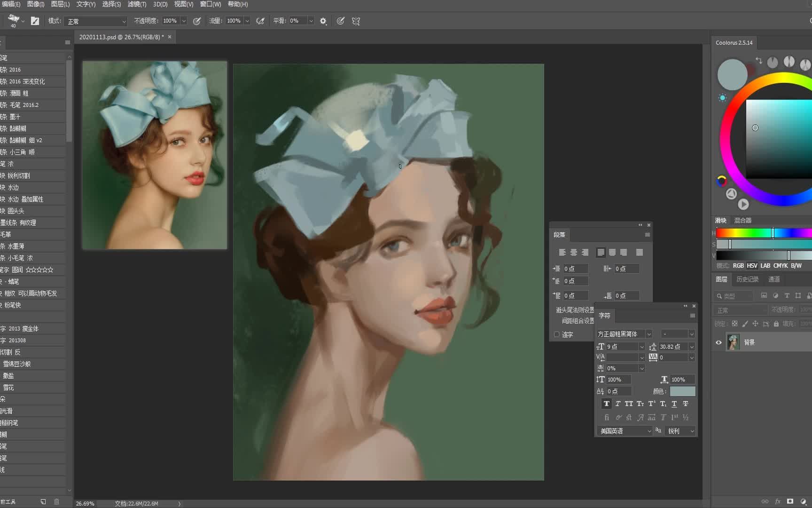This screenshot has width=812, height=508.
Task: Open language 美国英语 dropdown
Action: point(625,431)
